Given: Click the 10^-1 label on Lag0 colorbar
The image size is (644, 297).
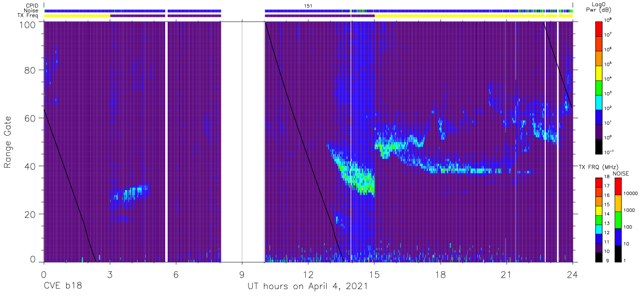Looking at the screenshot, I should pos(608,152).
